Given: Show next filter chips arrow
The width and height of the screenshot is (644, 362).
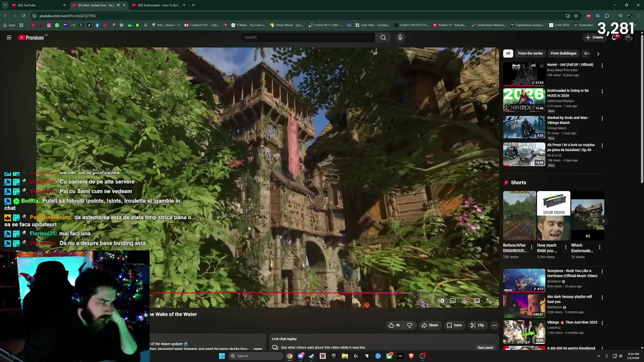Looking at the screenshot, I should click(598, 53).
